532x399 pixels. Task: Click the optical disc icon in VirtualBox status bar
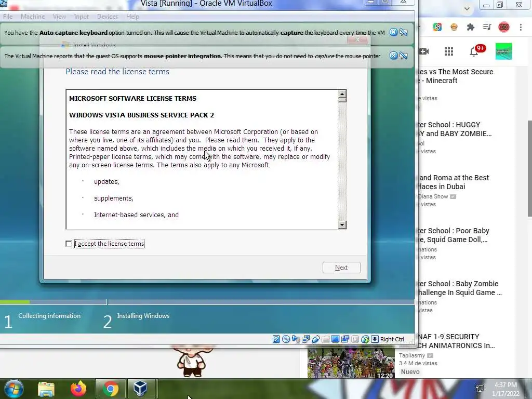click(x=286, y=339)
